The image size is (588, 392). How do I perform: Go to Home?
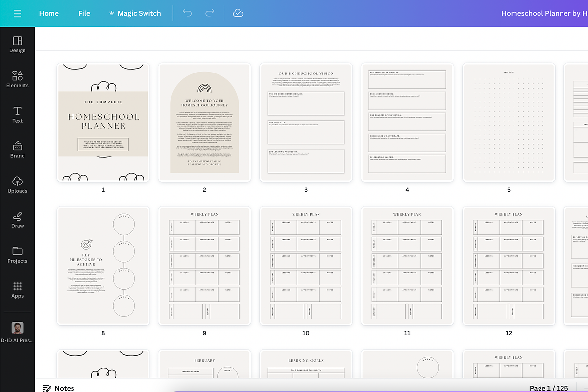49,13
